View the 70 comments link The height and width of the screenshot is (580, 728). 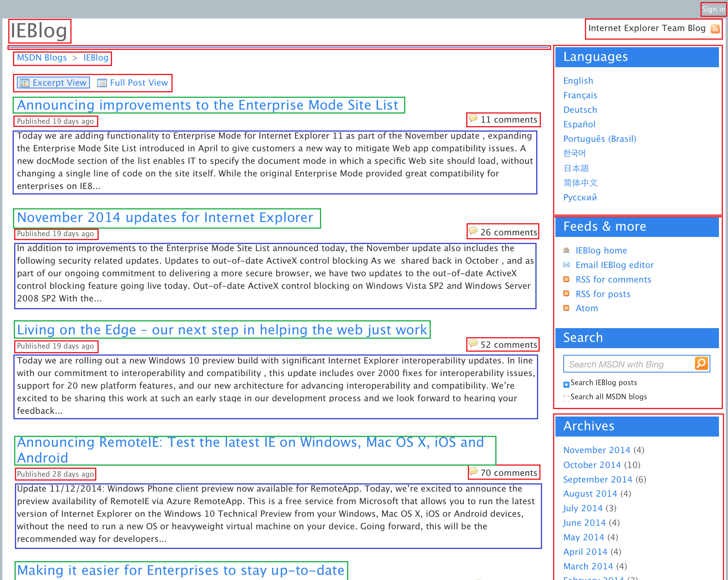pos(509,473)
